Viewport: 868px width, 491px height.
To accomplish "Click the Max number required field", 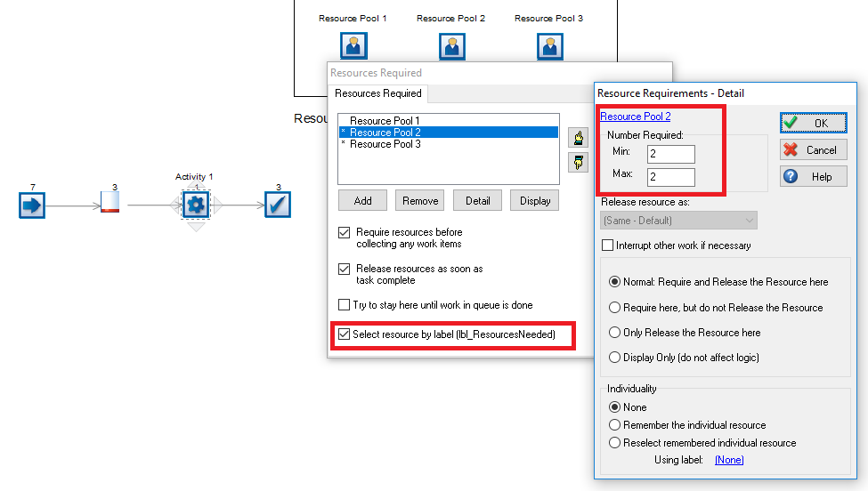I will click(671, 177).
